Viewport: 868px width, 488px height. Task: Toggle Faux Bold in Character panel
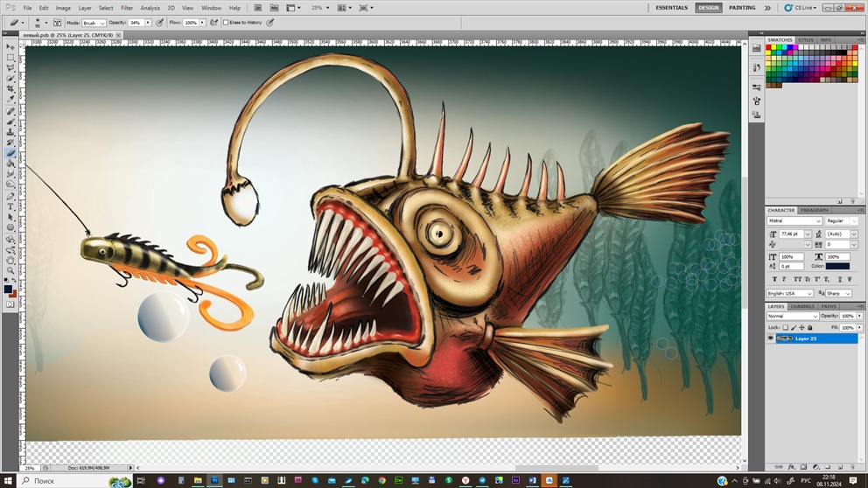(774, 279)
